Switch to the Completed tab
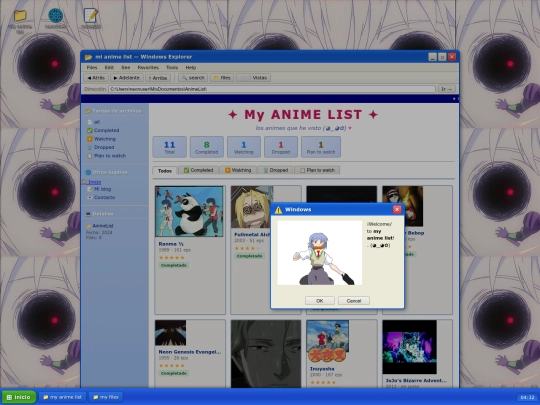The image size is (540, 405). (x=198, y=170)
